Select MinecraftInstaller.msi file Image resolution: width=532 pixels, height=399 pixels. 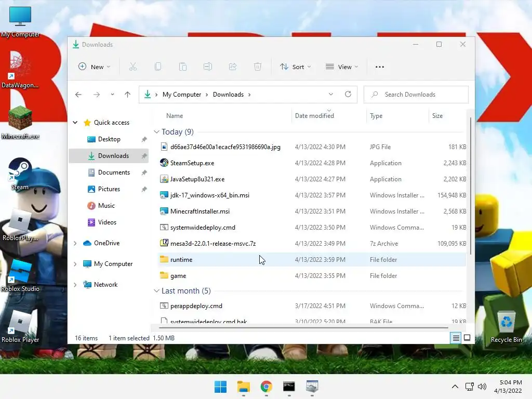click(312, 211)
